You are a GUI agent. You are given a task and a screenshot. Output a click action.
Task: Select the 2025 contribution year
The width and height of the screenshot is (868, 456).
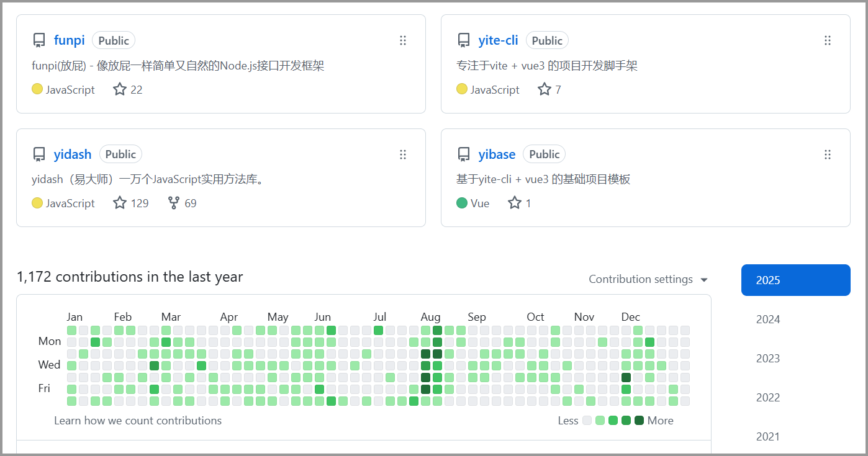coord(796,280)
